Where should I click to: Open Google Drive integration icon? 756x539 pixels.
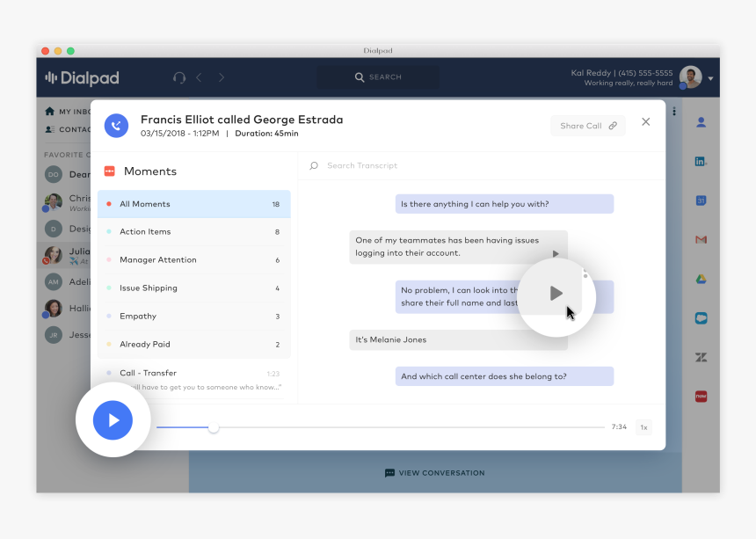point(701,279)
